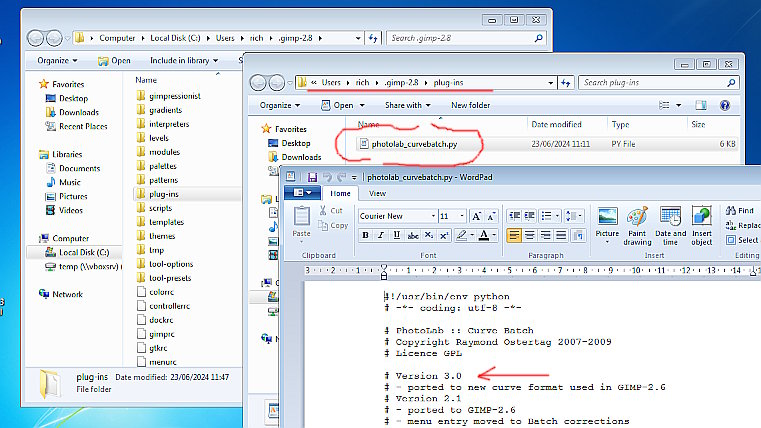Viewport: 761px width, 428px height.
Task: Toggle strikethrough formatting in WordPad
Action: 413,235
